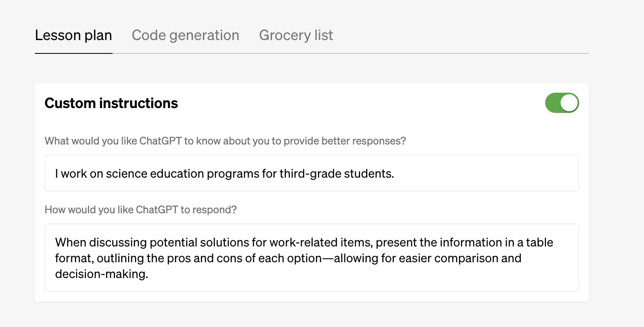This screenshot has width=644, height=327.
Task: Click the white knob of the toggle switch
Action: [569, 103]
